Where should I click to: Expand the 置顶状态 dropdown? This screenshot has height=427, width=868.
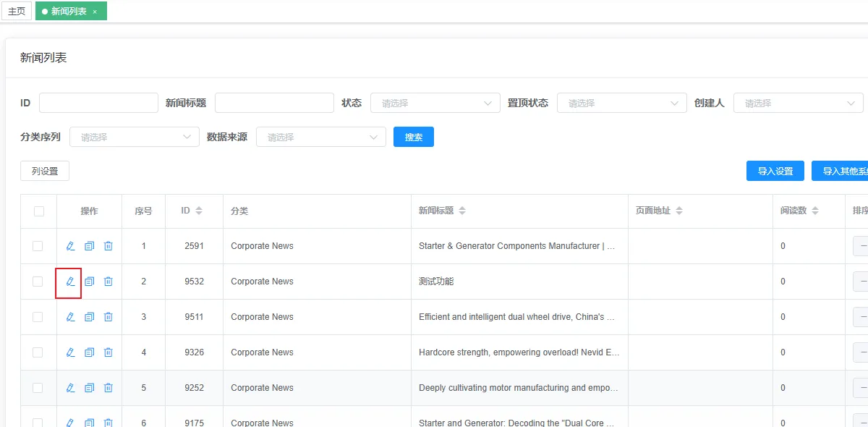(621, 103)
